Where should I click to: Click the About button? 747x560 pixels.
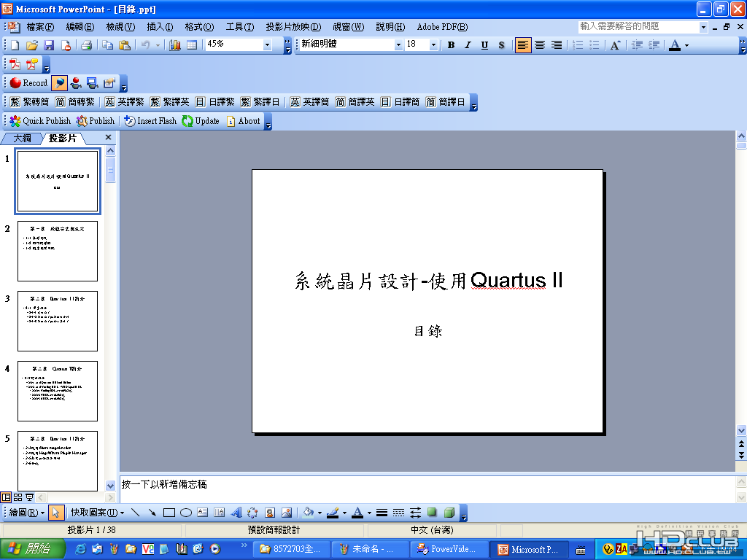coord(244,121)
